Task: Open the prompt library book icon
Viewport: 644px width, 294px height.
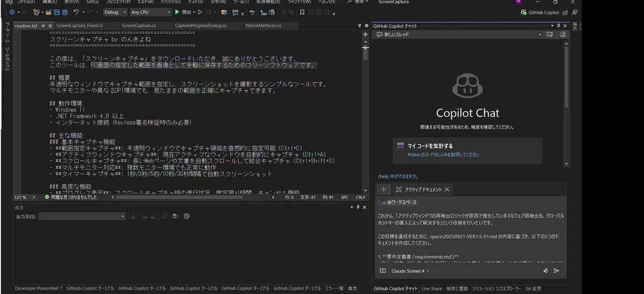Action: (x=383, y=271)
